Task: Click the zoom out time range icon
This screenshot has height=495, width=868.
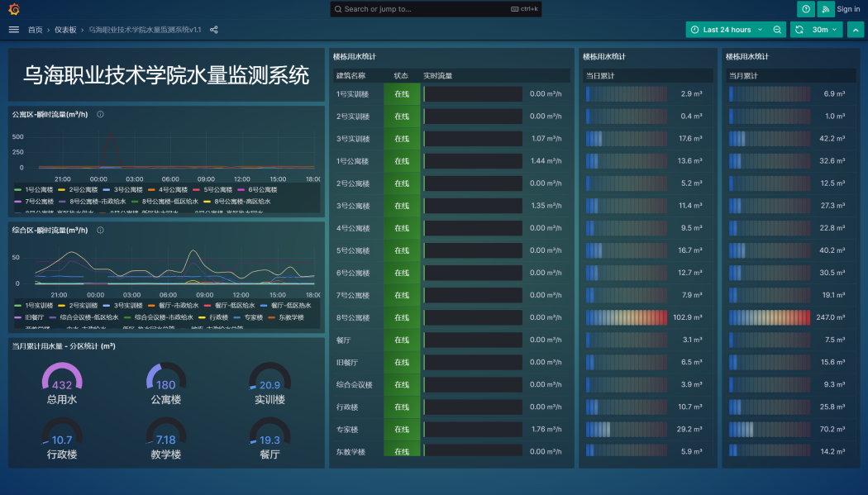Action: coord(777,30)
